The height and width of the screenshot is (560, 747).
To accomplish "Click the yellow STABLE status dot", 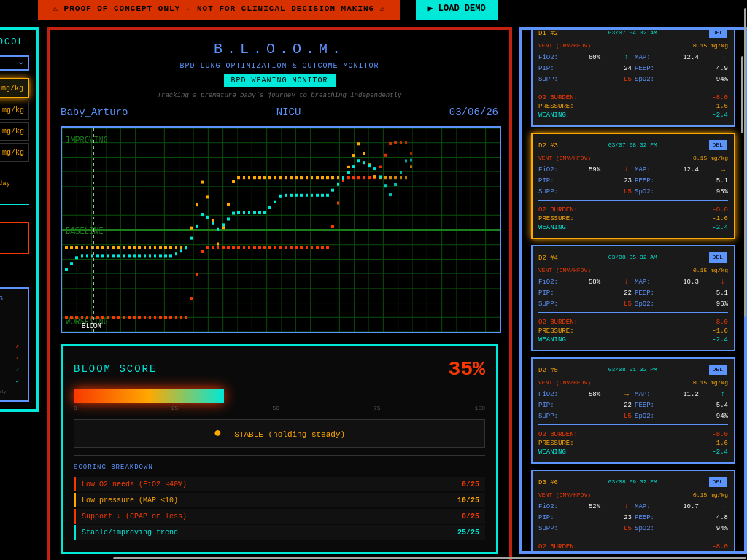I will pyautogui.click(x=217, y=433).
